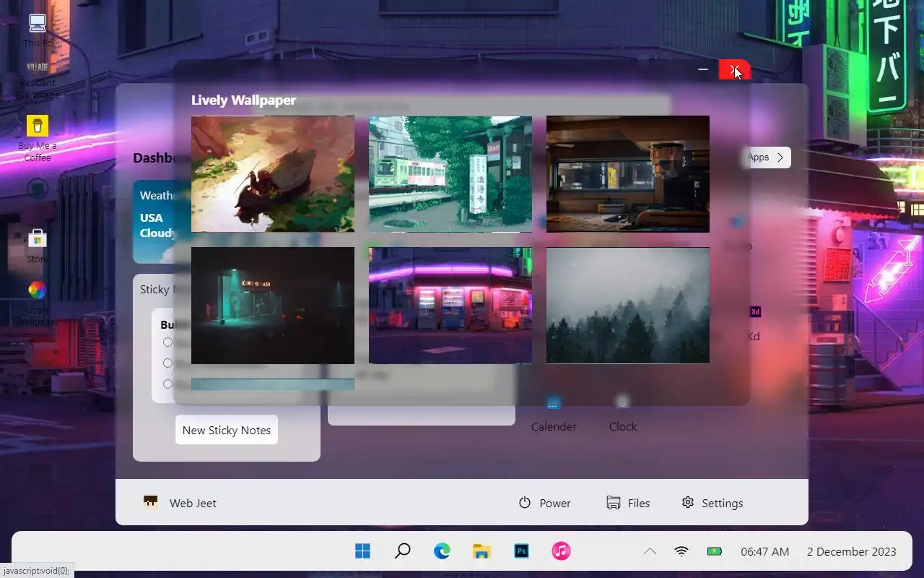This screenshot has width=924, height=578.
Task: Click New Sticky Notes button
Action: pos(227,430)
